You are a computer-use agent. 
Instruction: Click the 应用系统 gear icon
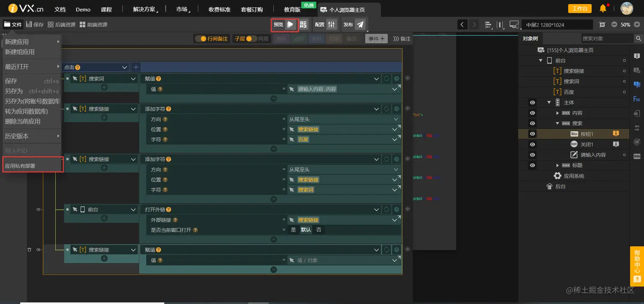[x=557, y=176]
